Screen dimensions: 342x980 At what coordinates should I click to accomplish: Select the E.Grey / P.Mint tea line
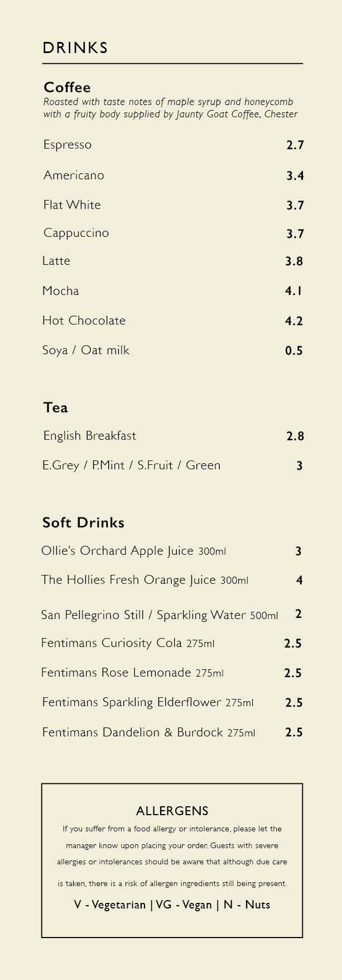[x=131, y=465]
